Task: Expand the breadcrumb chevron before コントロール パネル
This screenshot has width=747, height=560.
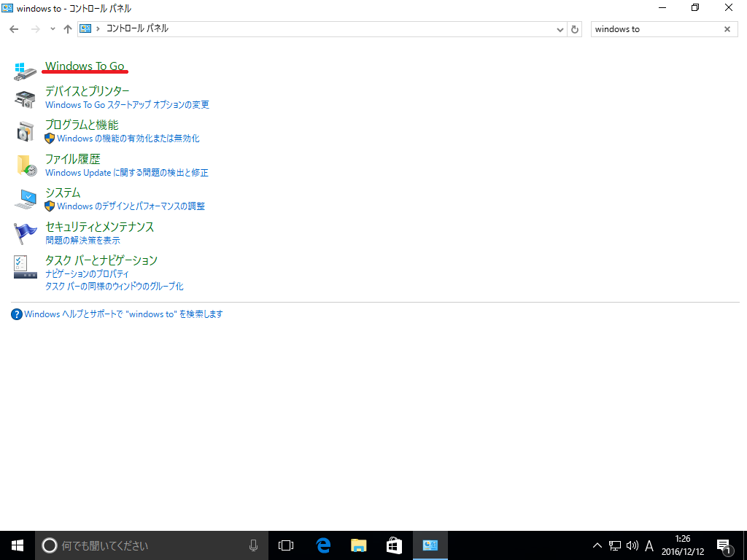Action: click(98, 28)
